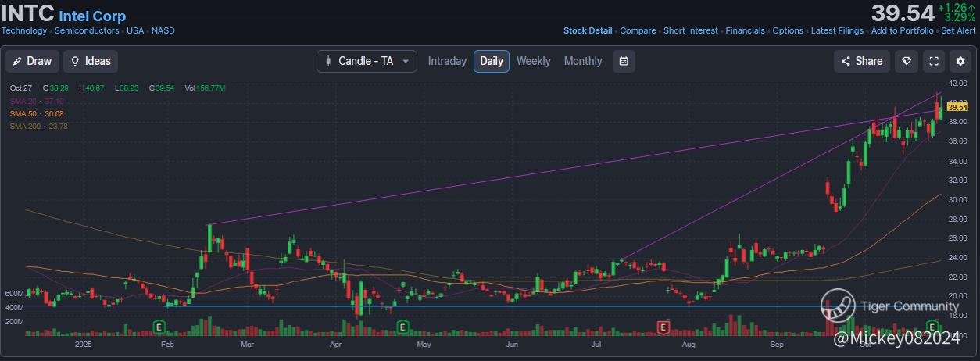The width and height of the screenshot is (980, 361).
Task: View Latest Filings
Action: [x=837, y=30]
